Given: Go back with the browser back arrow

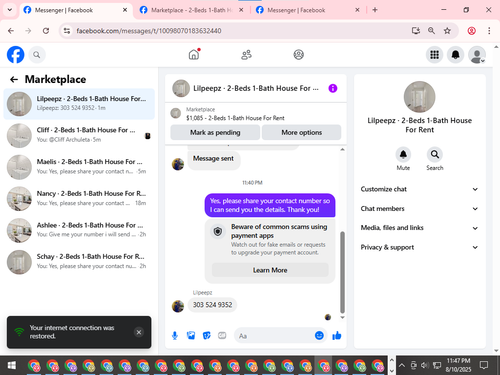Looking at the screenshot, I should 11,31.
